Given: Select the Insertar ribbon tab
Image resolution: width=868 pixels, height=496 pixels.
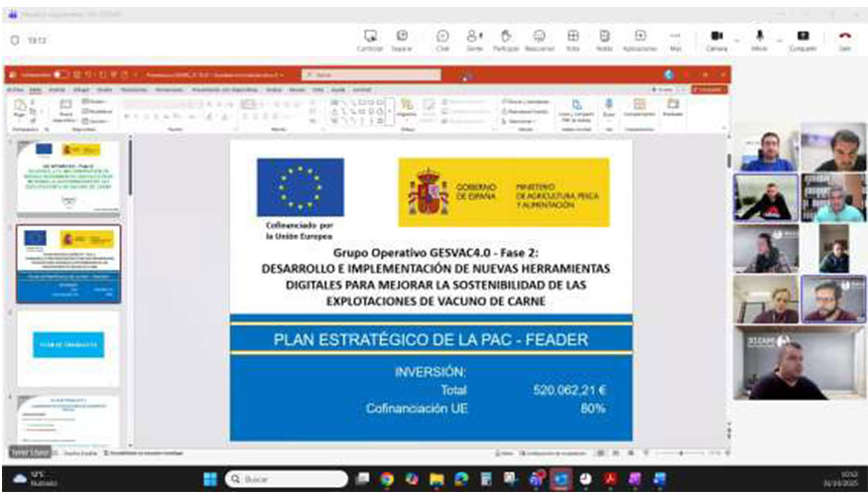Looking at the screenshot, I should [x=57, y=89].
